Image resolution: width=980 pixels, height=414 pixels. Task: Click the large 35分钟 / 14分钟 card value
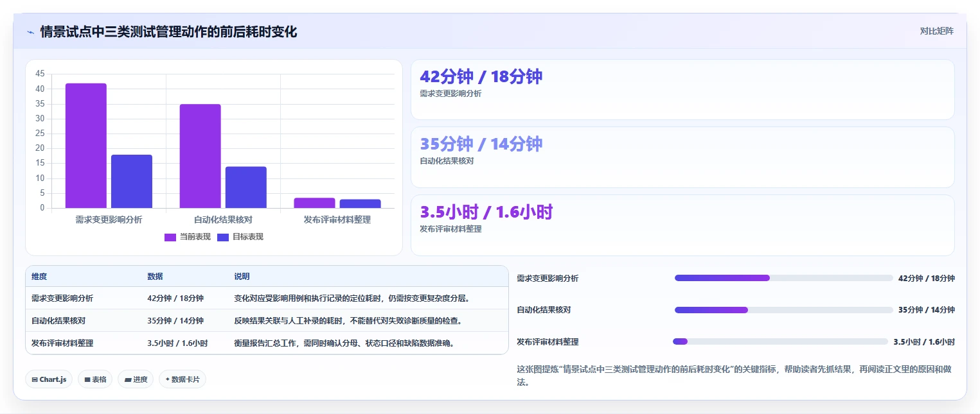coord(481,144)
